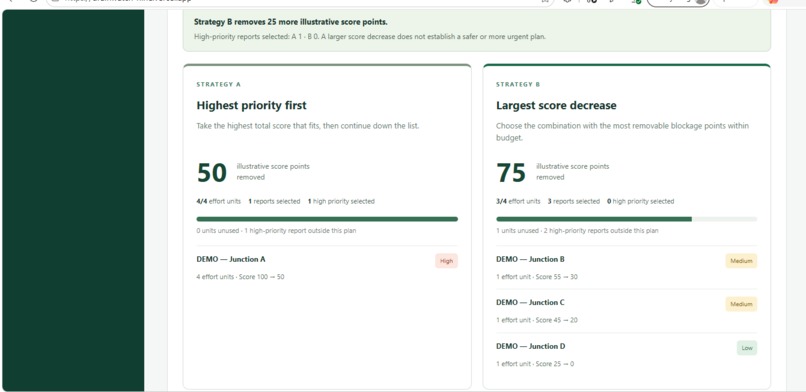This screenshot has height=392, width=806.
Task: Click the Strategy B effort progress bar
Action: 626,219
